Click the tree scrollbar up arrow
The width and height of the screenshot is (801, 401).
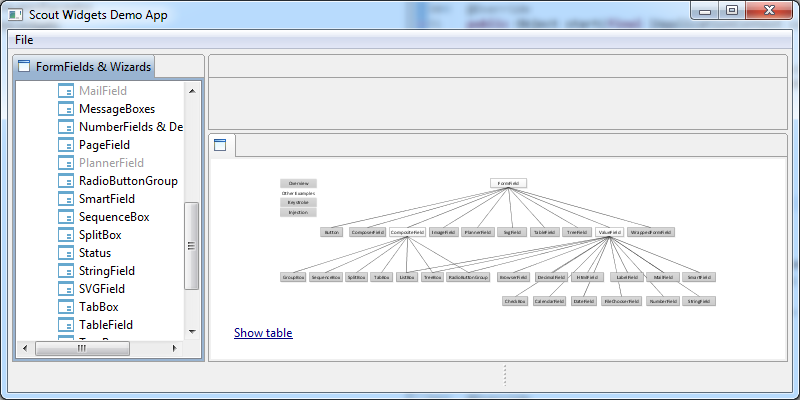pos(192,91)
